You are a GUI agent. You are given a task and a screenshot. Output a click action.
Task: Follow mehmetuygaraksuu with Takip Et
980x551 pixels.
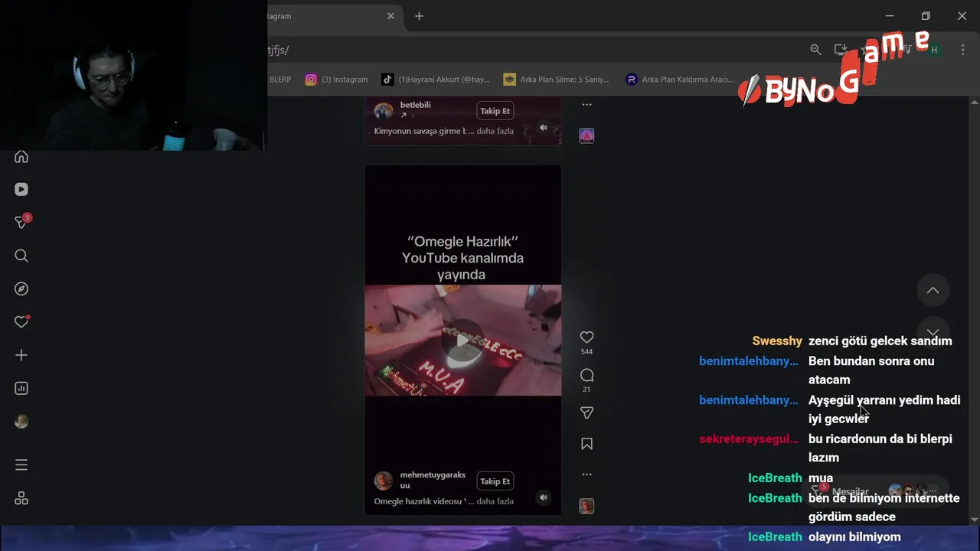(x=495, y=481)
